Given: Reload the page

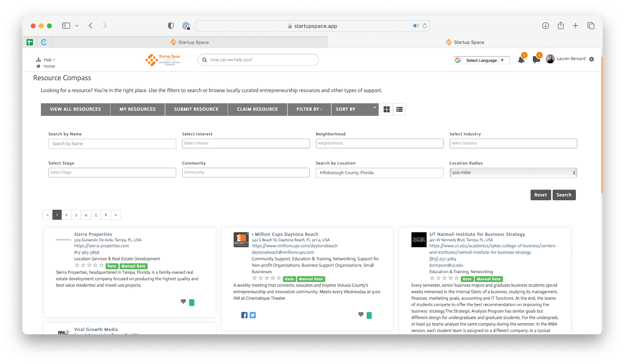Looking at the screenshot, I should pyautogui.click(x=425, y=26).
